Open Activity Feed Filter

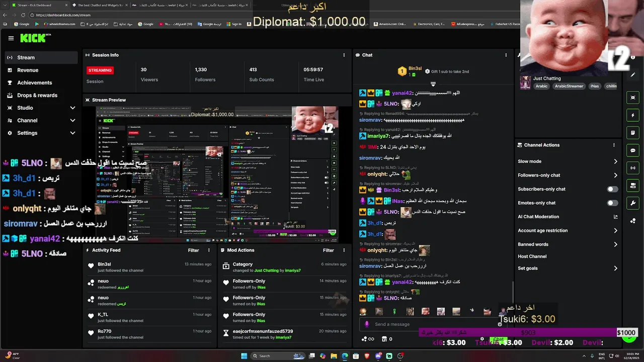point(193,250)
